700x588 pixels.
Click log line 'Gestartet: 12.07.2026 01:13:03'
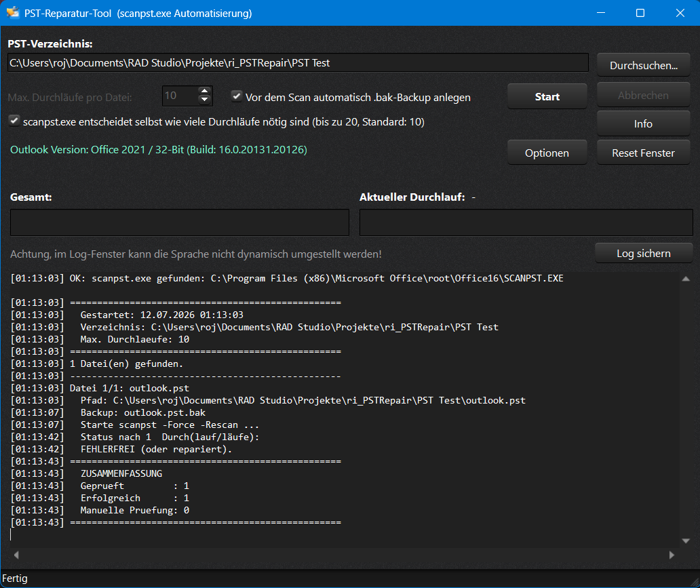[161, 315]
